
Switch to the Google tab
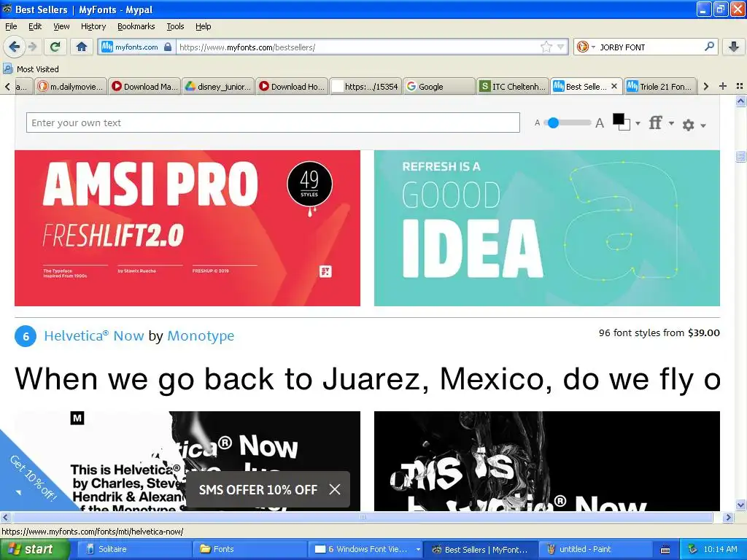tap(439, 86)
